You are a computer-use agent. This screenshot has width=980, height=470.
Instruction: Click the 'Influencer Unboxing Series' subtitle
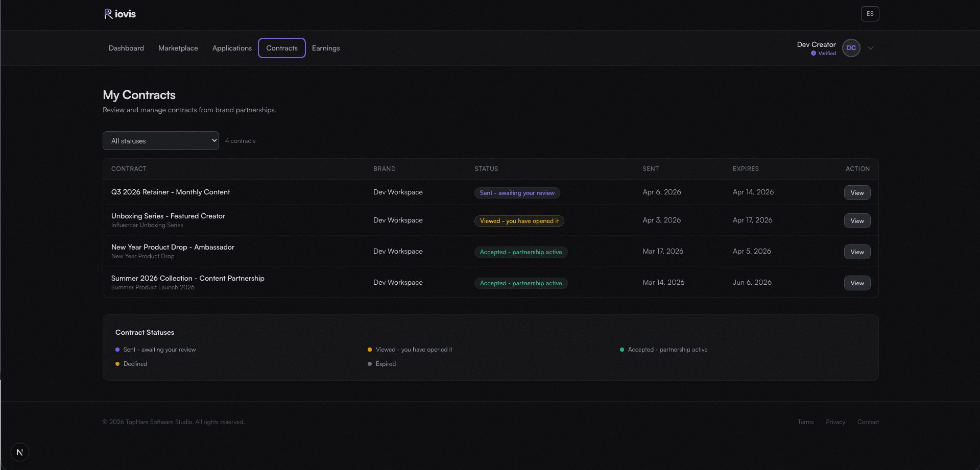(147, 225)
